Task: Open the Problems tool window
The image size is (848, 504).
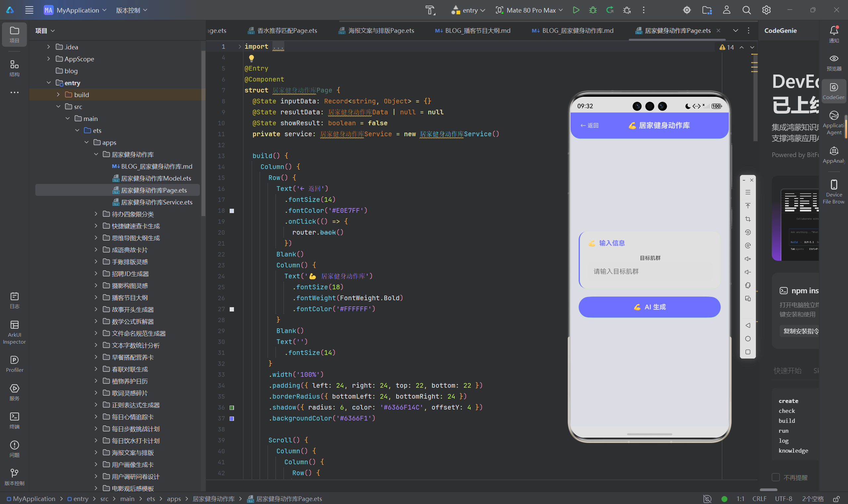Action: [14, 449]
